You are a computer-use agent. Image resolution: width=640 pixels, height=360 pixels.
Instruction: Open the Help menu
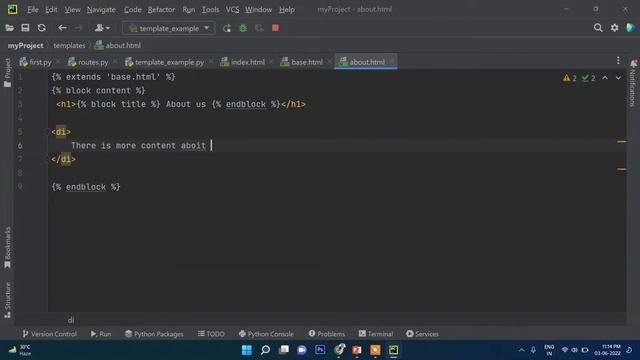pos(287,9)
